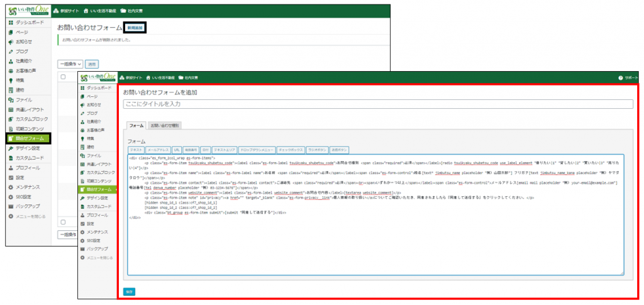This screenshot has width=644, height=305.
Task: Click the Blog pencil icon in back sidebar
Action: [11, 52]
